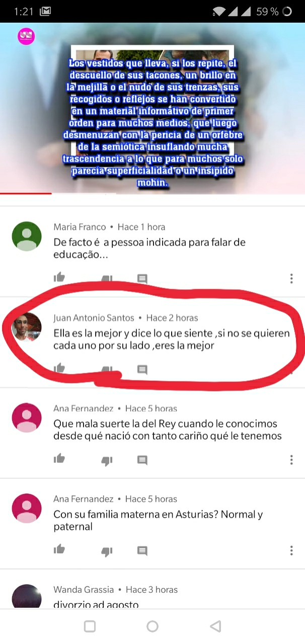Seek using the red video progress bar
The height and width of the screenshot is (644, 305).
point(152,194)
